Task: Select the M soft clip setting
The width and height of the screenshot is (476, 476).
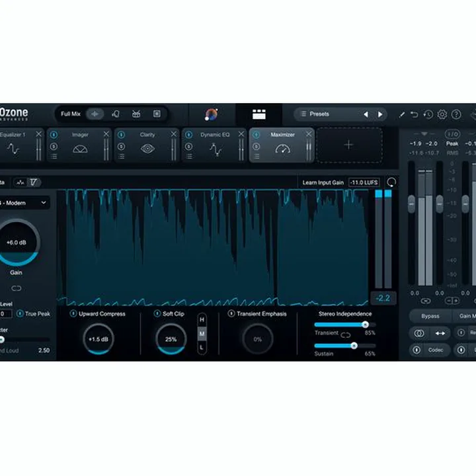Action: pyautogui.click(x=202, y=334)
